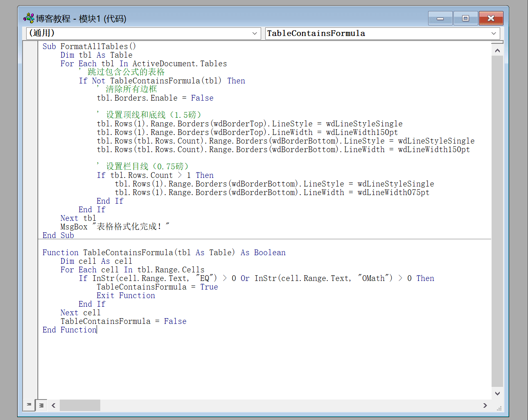
Task: Close the 模块1 code window
Action: tap(491, 18)
